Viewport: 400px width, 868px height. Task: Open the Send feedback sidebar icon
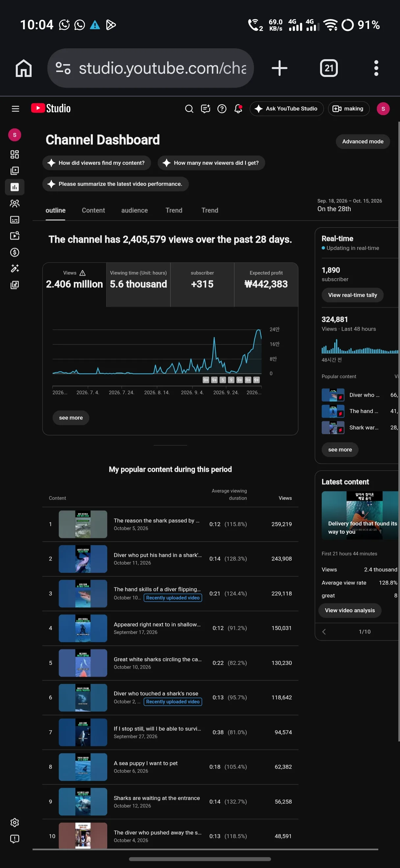tap(14, 839)
